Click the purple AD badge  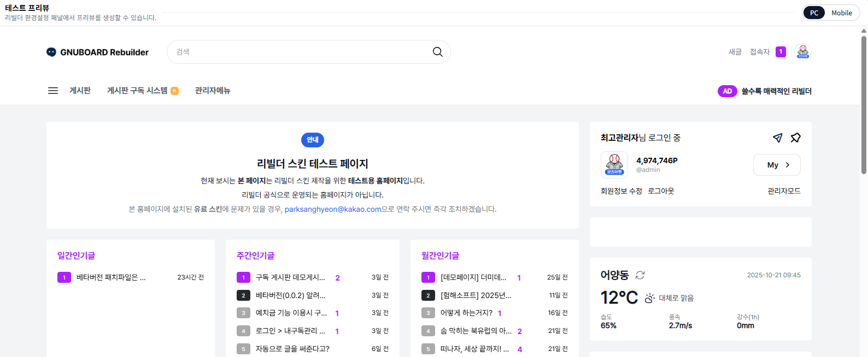point(727,91)
